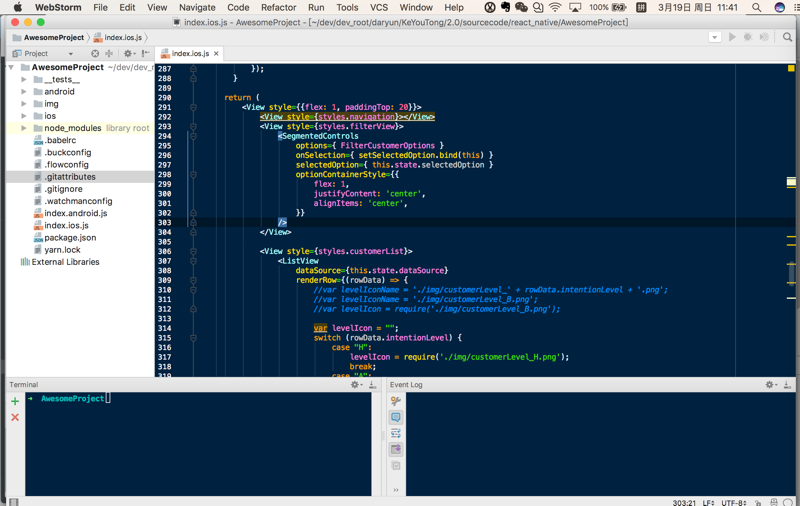This screenshot has width=800, height=506.
Task: Click AwesomeProject in the breadcrumb bar
Action: click(x=53, y=38)
